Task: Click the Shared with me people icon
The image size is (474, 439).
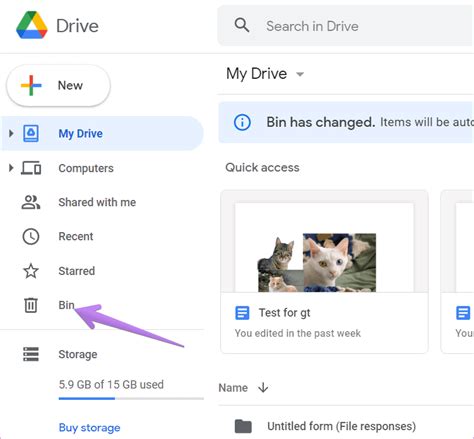Action: tap(31, 202)
